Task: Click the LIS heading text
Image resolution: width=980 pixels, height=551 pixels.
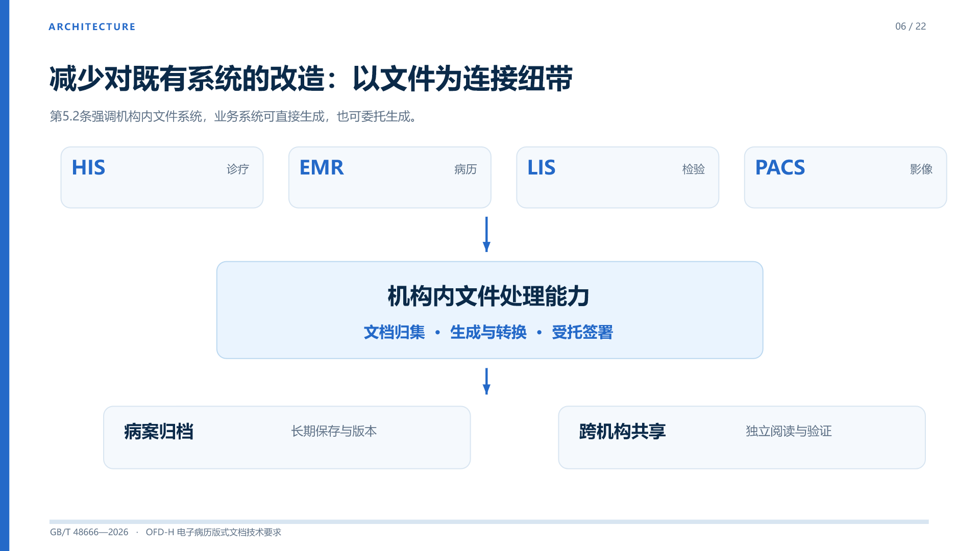Action: [541, 167]
